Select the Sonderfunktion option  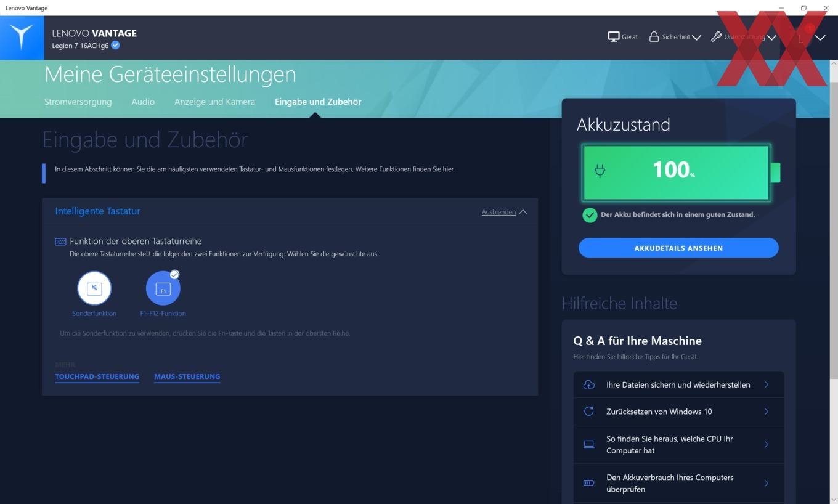tap(94, 288)
